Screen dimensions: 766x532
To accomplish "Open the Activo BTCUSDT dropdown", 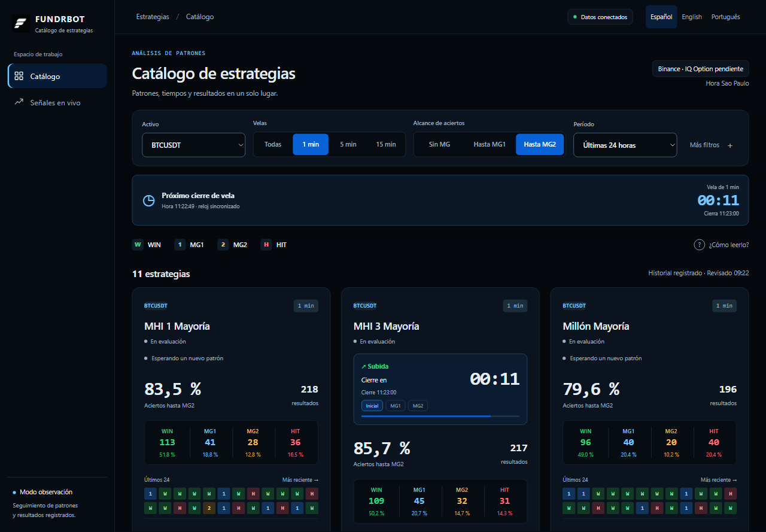I will (193, 145).
